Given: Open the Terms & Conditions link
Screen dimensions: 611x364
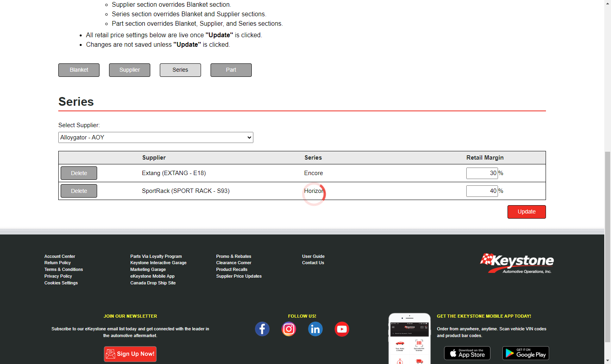Looking at the screenshot, I should click(64, 270).
